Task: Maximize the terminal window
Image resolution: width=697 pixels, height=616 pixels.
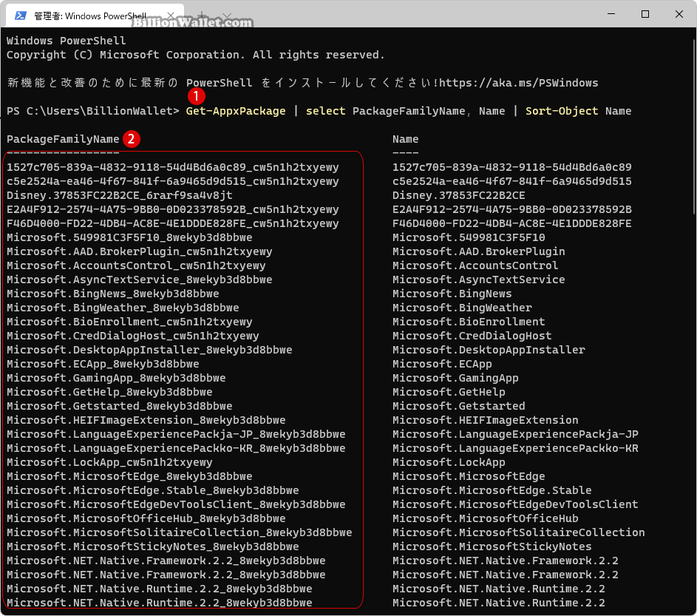Action: point(645,14)
